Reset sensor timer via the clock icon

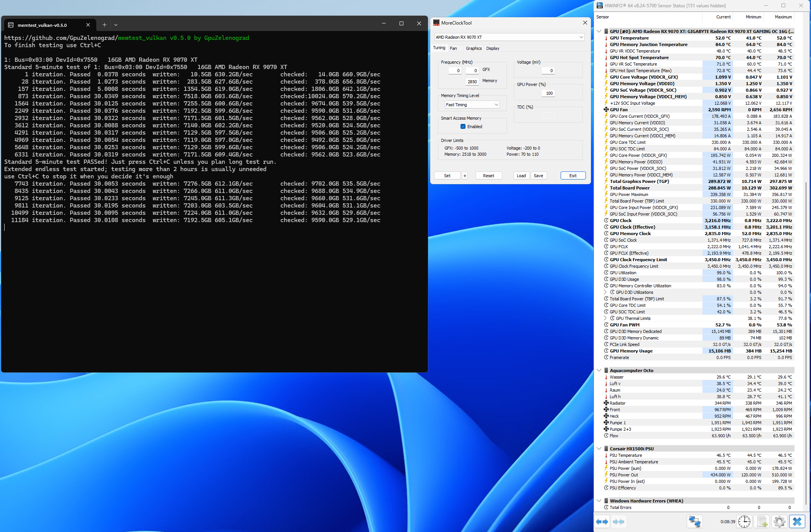pyautogui.click(x=744, y=522)
